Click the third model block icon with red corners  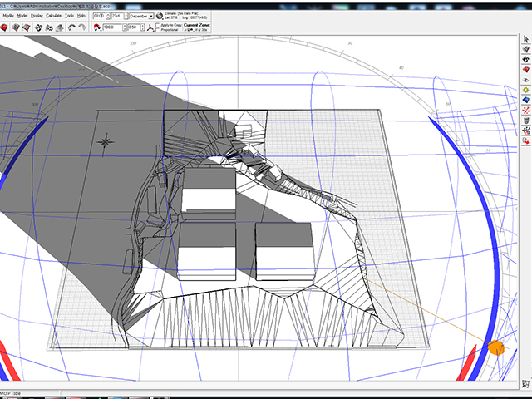point(26,27)
